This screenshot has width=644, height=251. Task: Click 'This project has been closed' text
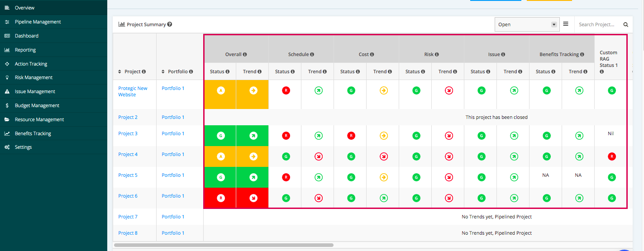pyautogui.click(x=496, y=117)
